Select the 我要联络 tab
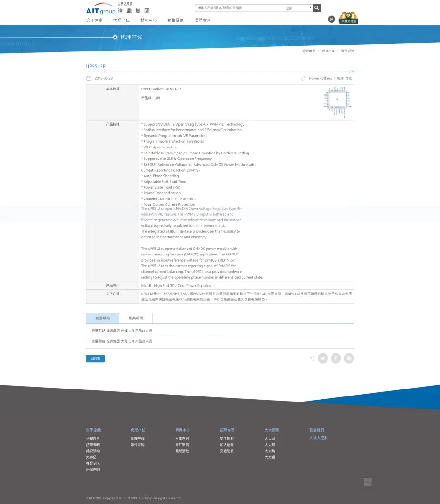 pyautogui.click(x=102, y=318)
